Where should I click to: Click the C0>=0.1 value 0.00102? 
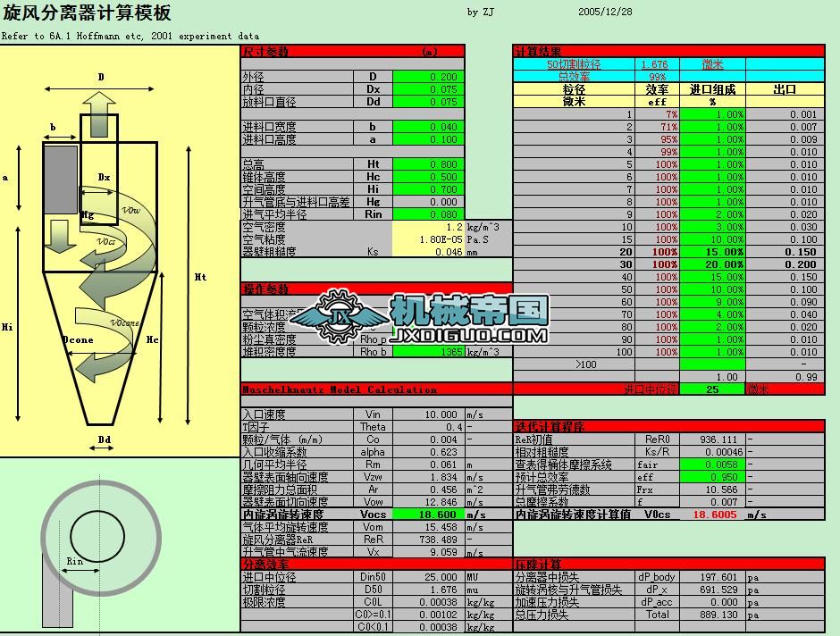pyautogui.click(x=428, y=615)
